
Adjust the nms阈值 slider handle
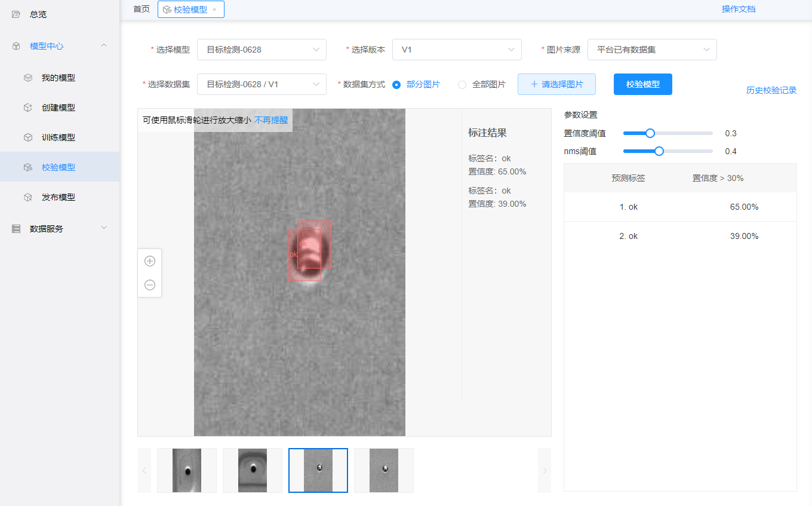click(x=659, y=151)
